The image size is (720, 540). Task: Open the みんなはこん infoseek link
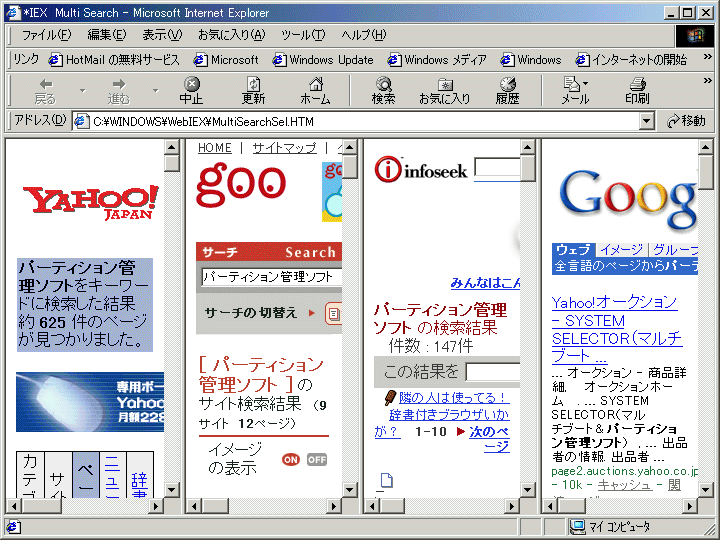pyautogui.click(x=485, y=283)
